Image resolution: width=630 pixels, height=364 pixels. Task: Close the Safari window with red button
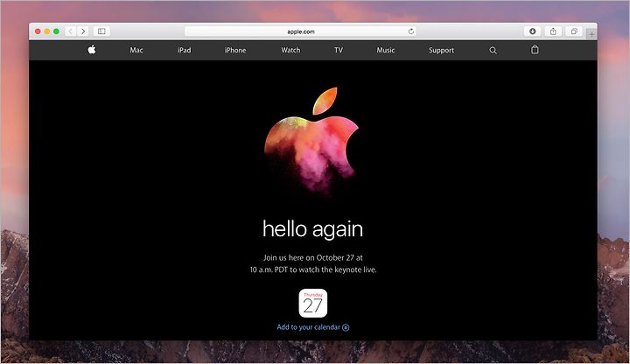point(38,31)
